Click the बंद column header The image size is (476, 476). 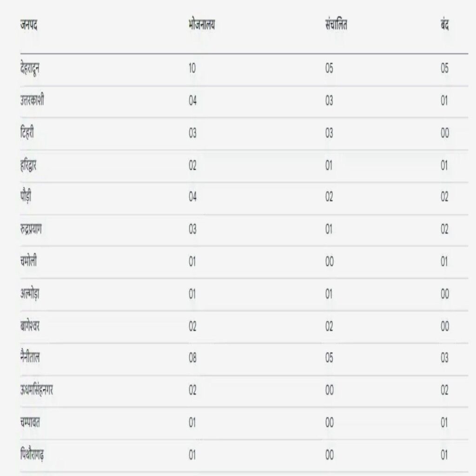pyautogui.click(x=444, y=25)
